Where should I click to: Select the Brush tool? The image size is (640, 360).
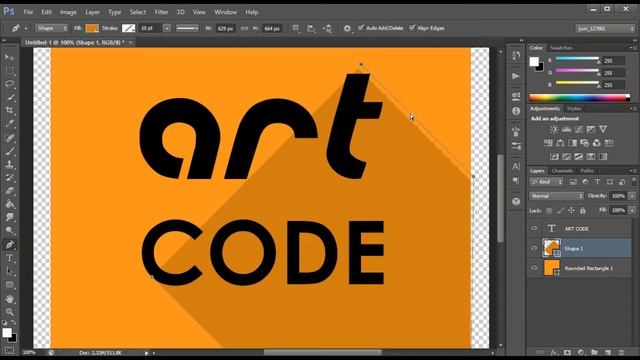coord(9,151)
